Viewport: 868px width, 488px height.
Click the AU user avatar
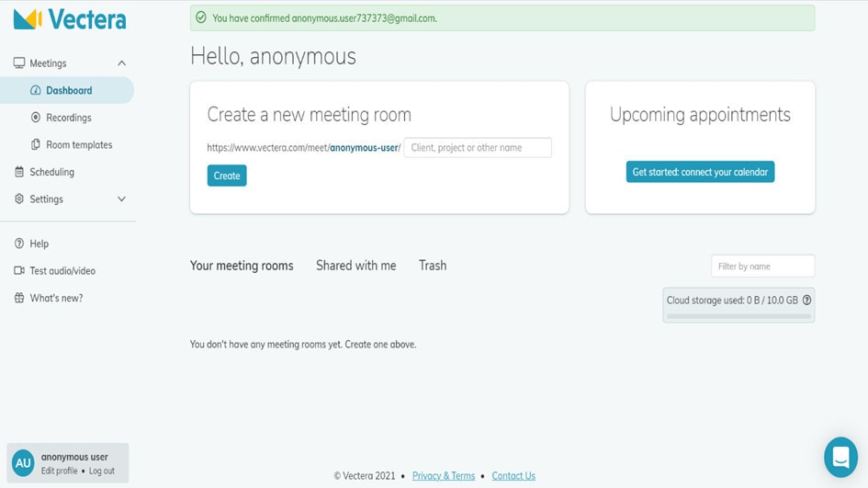[23, 463]
